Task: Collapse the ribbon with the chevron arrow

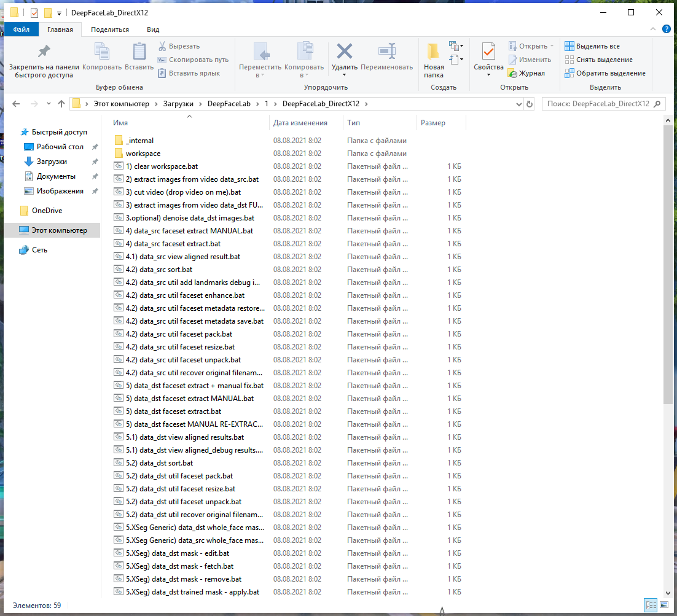Action: [x=653, y=29]
